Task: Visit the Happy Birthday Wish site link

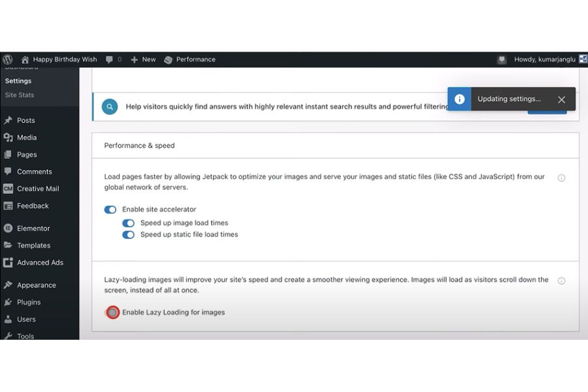Action: pyautogui.click(x=64, y=59)
